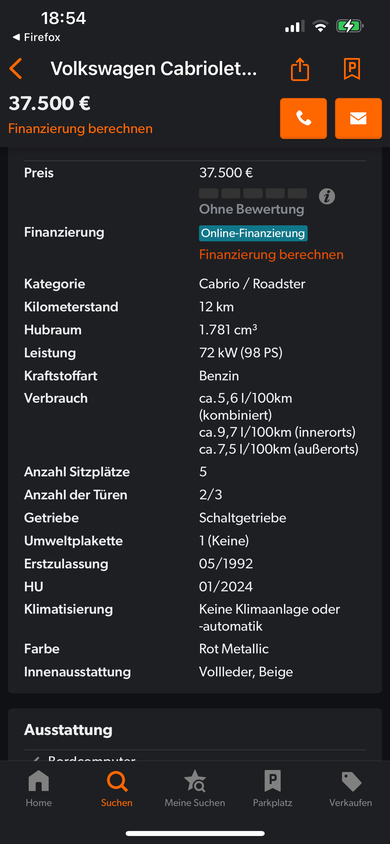Tap the Volkswagen Cabriolet title
390x844 pixels.
click(154, 69)
